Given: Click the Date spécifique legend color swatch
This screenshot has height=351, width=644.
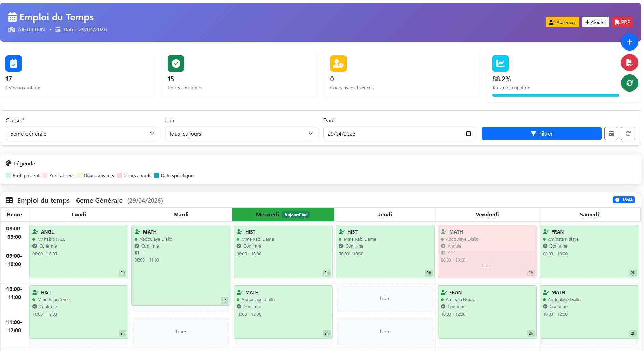Looking at the screenshot, I should click(156, 175).
